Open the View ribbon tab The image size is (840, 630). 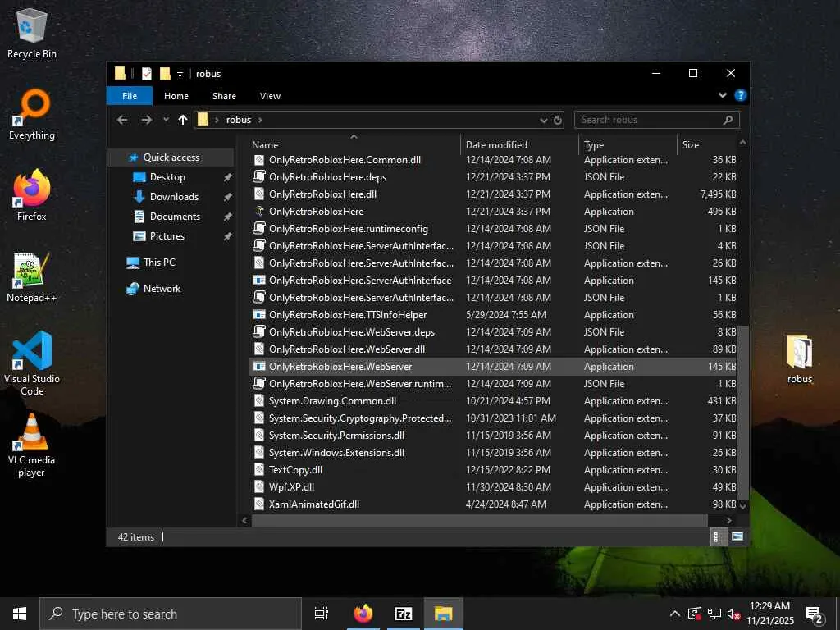[270, 96]
